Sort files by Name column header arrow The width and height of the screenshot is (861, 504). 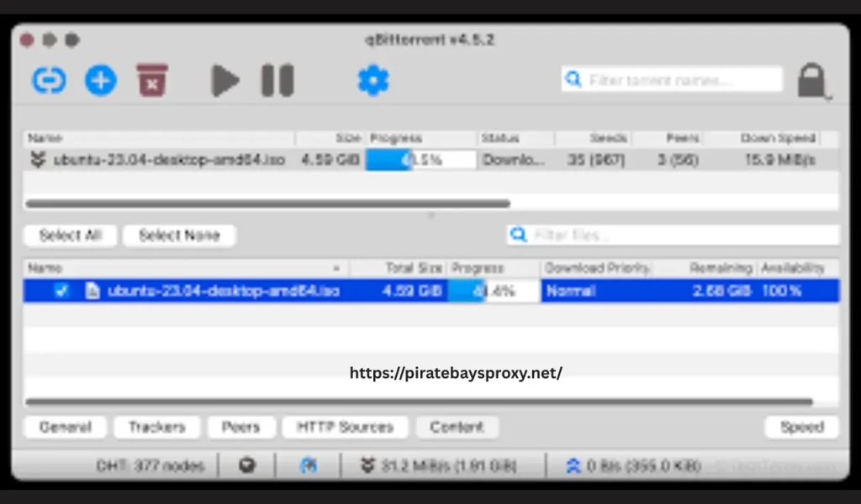click(x=336, y=268)
